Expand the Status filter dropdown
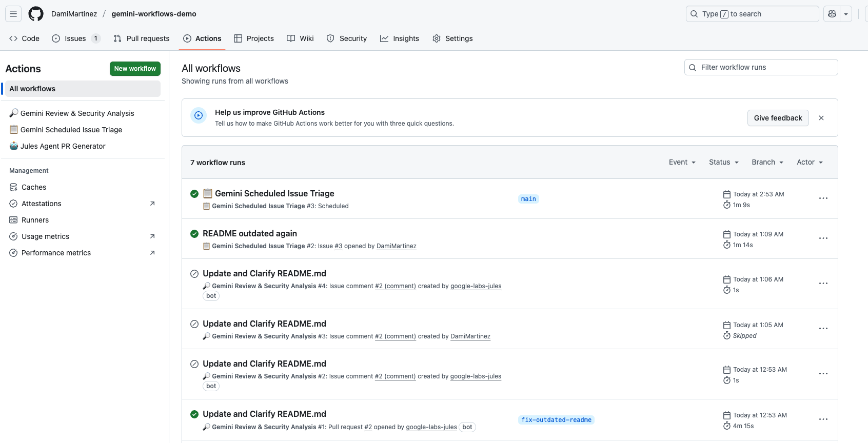This screenshot has height=443, width=868. tap(724, 162)
